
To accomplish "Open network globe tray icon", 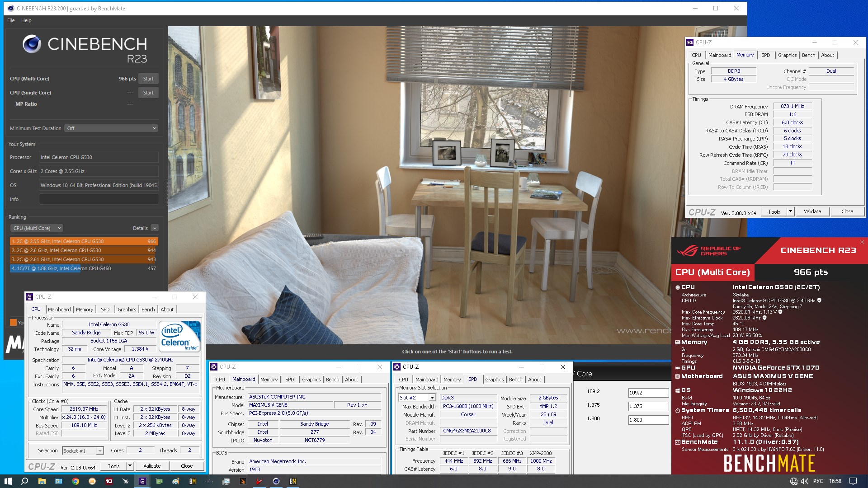I will point(793,481).
